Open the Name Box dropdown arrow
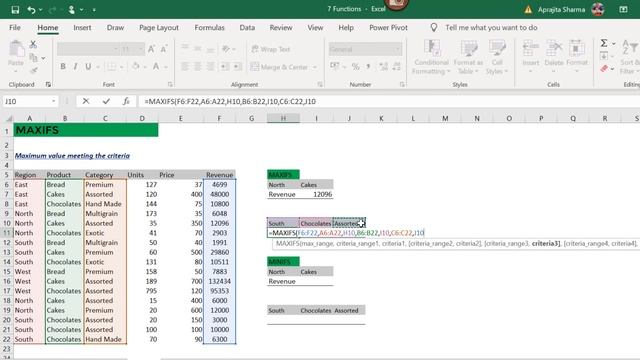 click(x=53, y=101)
